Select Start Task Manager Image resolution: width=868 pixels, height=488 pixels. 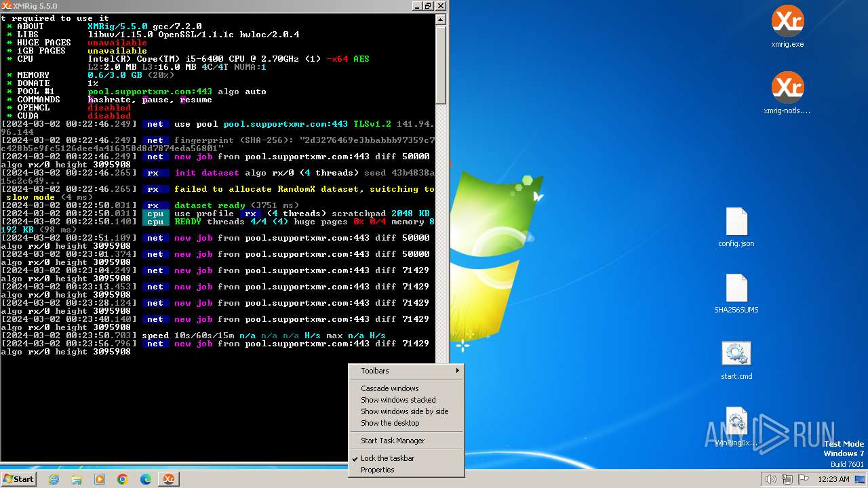click(x=406, y=441)
